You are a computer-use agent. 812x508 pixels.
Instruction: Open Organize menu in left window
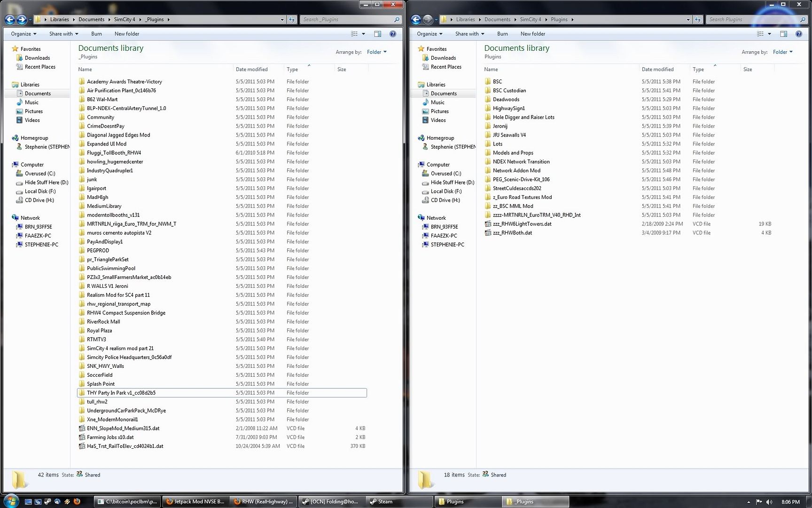coord(23,34)
